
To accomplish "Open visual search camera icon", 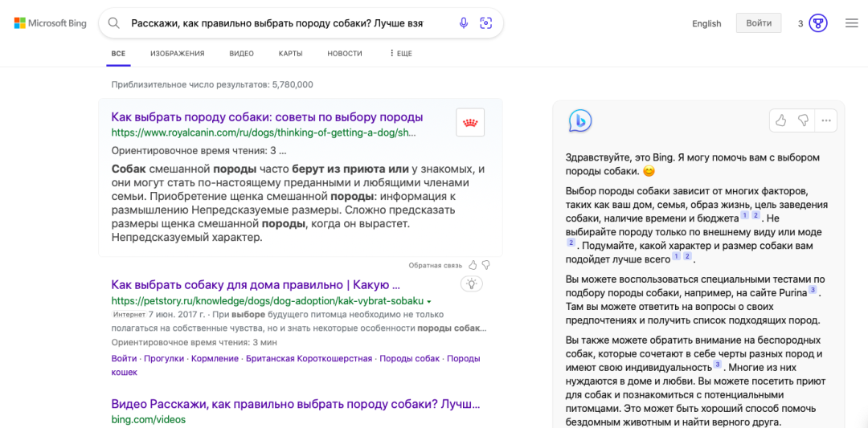I will click(486, 23).
